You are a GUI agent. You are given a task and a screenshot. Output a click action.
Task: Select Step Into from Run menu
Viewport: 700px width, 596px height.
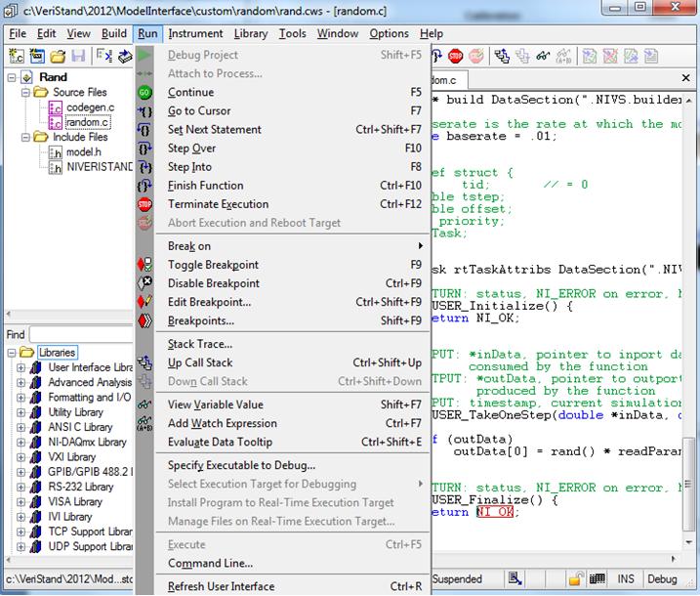pos(189,167)
